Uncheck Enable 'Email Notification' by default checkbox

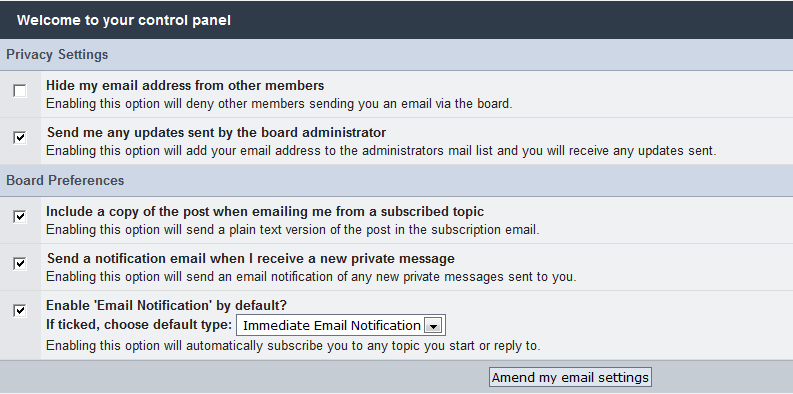[20, 311]
